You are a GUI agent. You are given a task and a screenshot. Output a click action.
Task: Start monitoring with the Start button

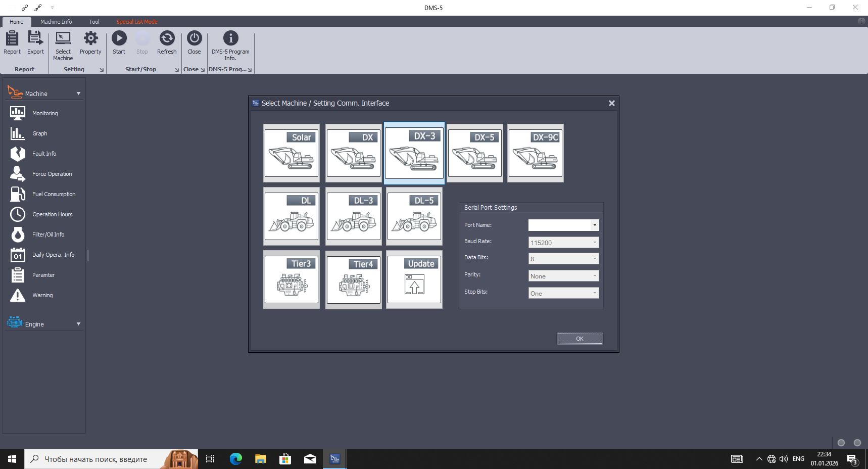119,43
